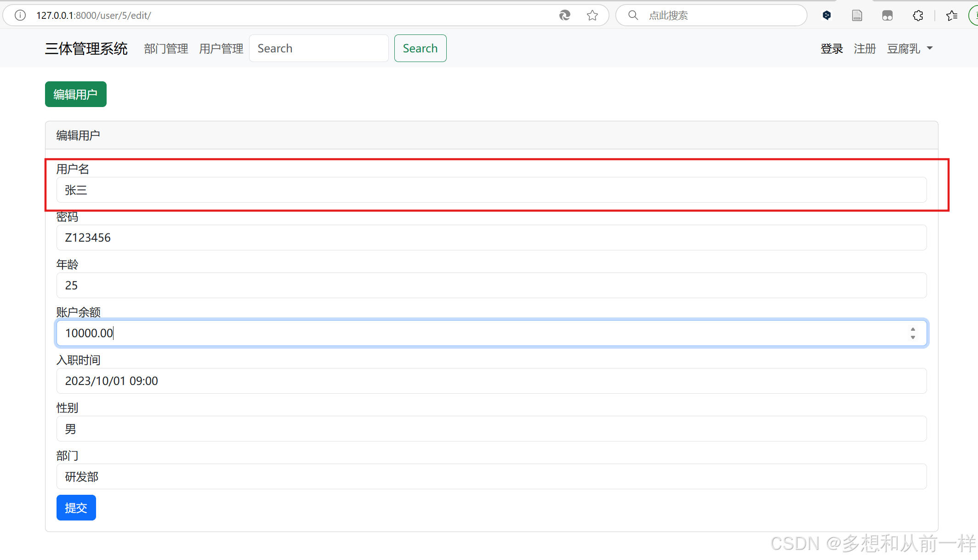Click the gray document extension icon

pos(857,15)
